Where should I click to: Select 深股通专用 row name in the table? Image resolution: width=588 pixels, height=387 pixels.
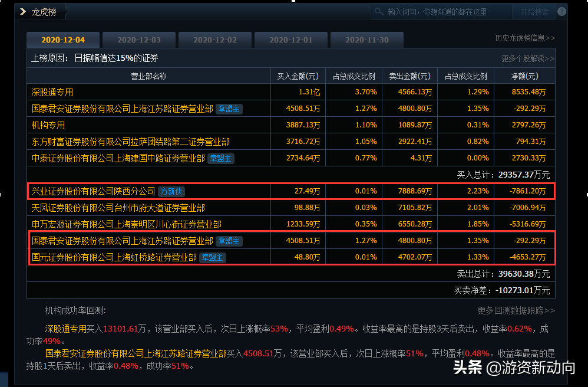pyautogui.click(x=52, y=93)
